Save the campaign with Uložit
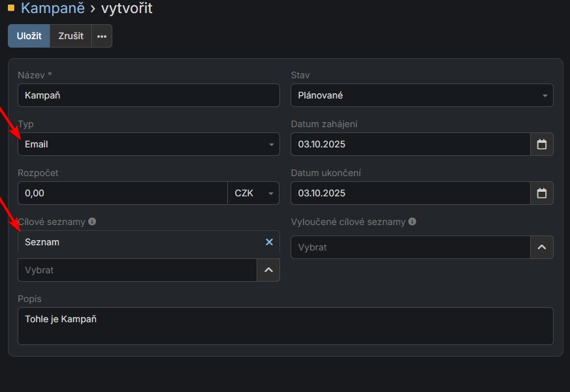The image size is (570, 392). pyautogui.click(x=29, y=37)
